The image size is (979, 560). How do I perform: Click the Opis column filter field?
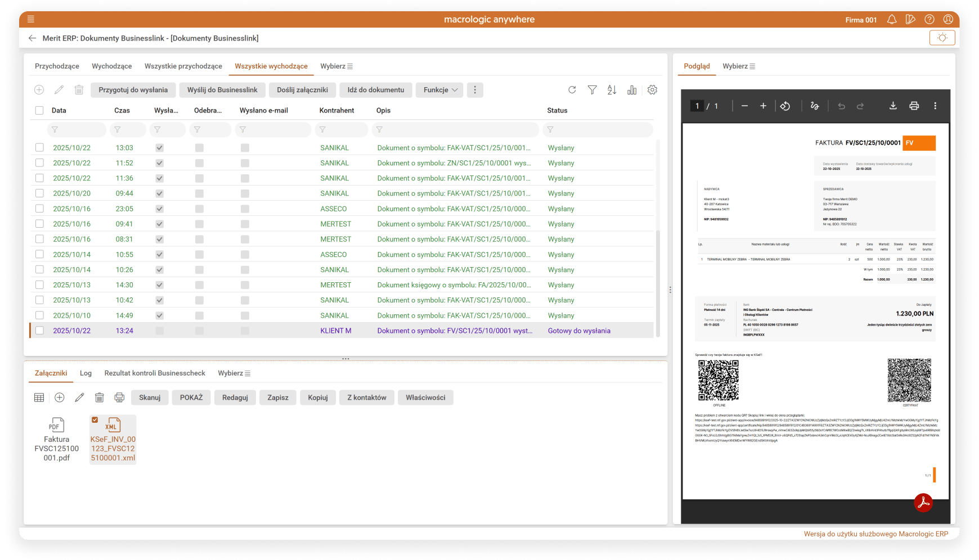pos(456,130)
